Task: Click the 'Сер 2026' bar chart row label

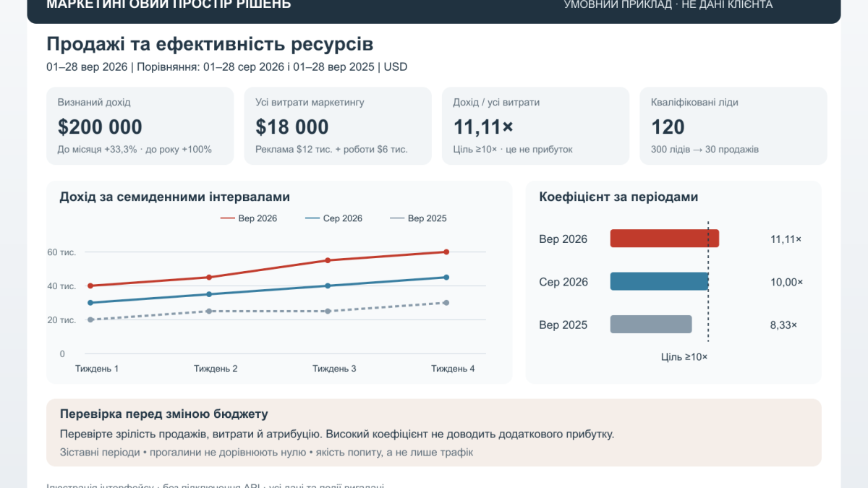Action: pos(563,282)
